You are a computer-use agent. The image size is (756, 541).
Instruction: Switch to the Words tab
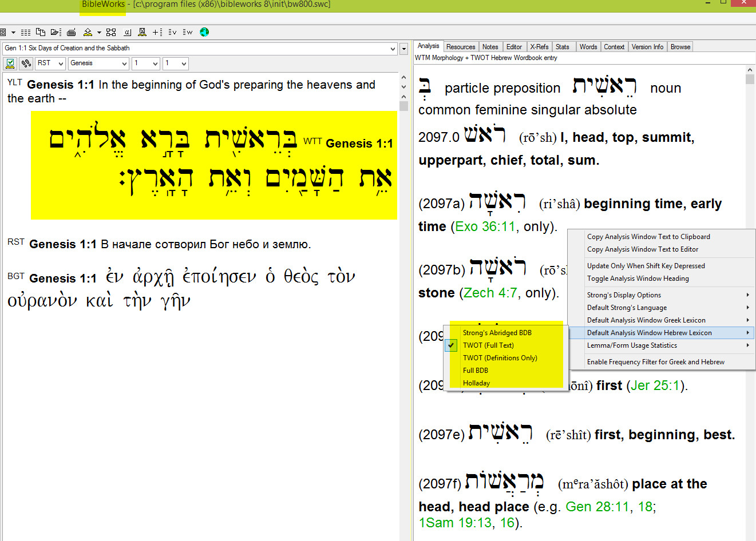[x=588, y=47]
